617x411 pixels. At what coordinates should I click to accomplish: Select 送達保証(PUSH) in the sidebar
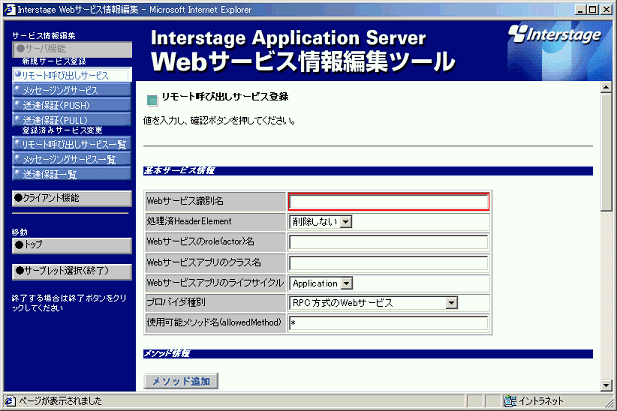pos(72,105)
